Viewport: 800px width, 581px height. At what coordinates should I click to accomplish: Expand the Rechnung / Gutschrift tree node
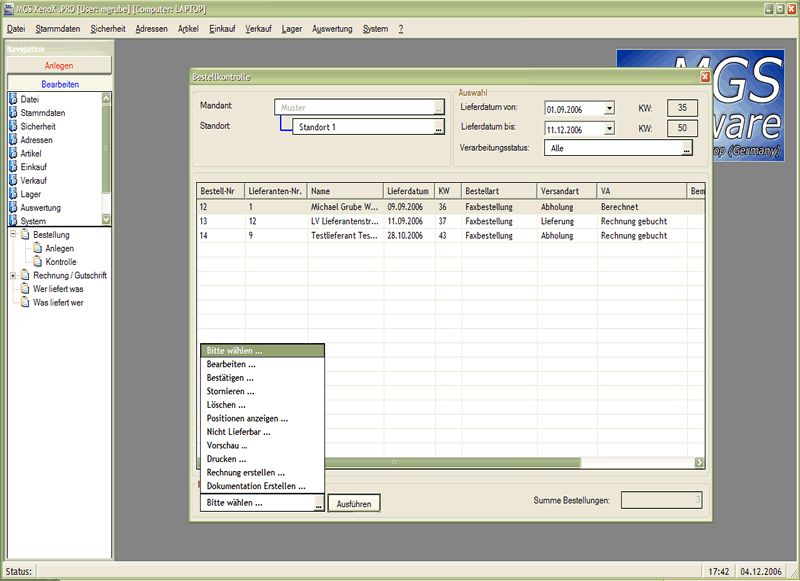(x=13, y=275)
